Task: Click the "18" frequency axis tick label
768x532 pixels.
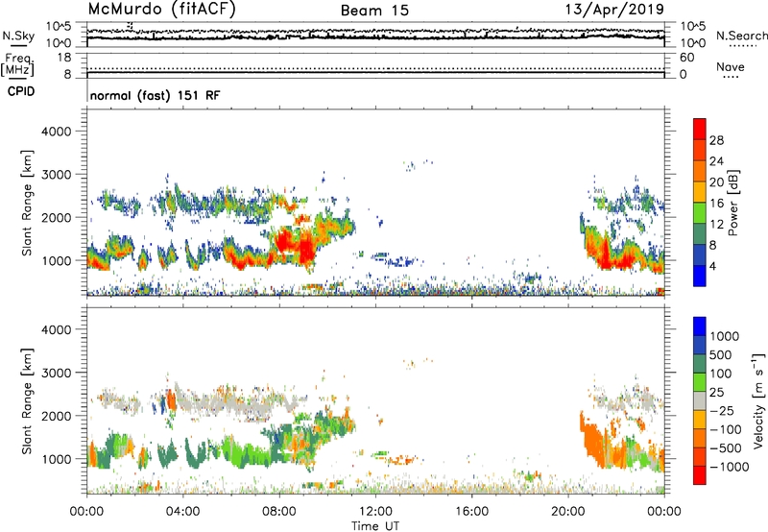Action: tap(64, 58)
